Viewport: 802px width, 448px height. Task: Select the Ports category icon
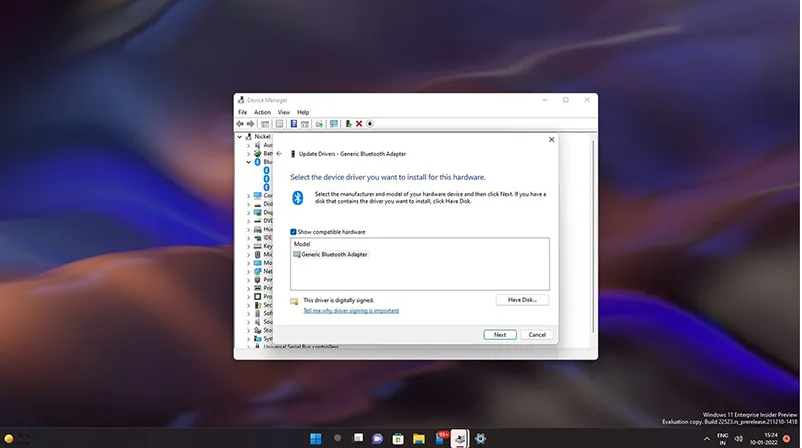point(258,280)
